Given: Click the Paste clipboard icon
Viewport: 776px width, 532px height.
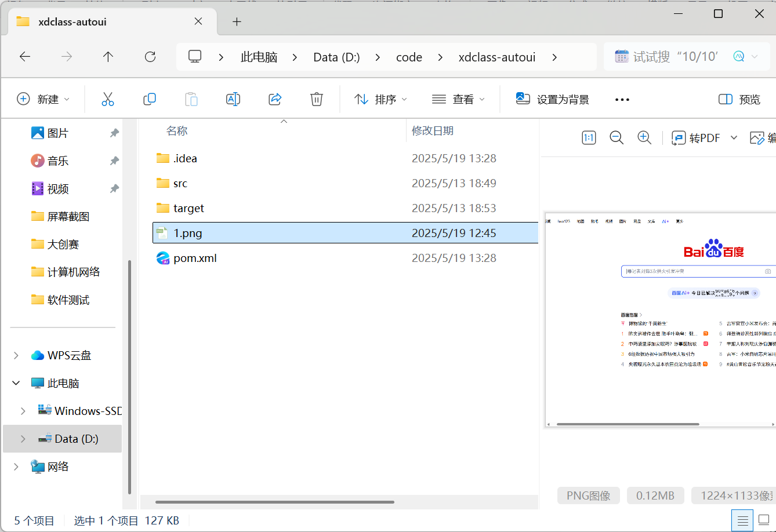Looking at the screenshot, I should (191, 99).
